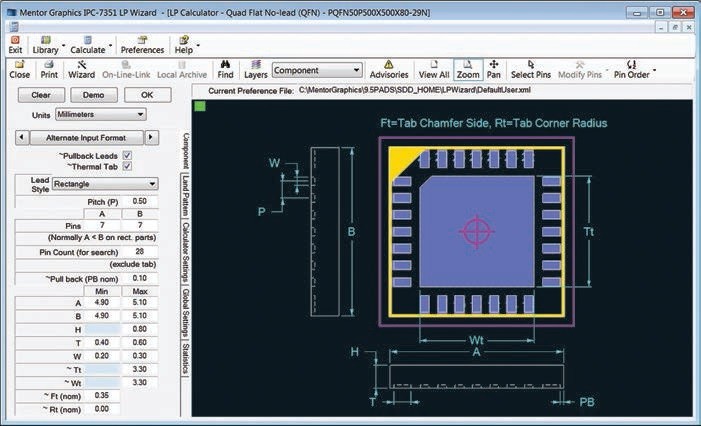The width and height of the screenshot is (701, 426).
Task: Click the empty H Min field
Action: [x=102, y=329]
